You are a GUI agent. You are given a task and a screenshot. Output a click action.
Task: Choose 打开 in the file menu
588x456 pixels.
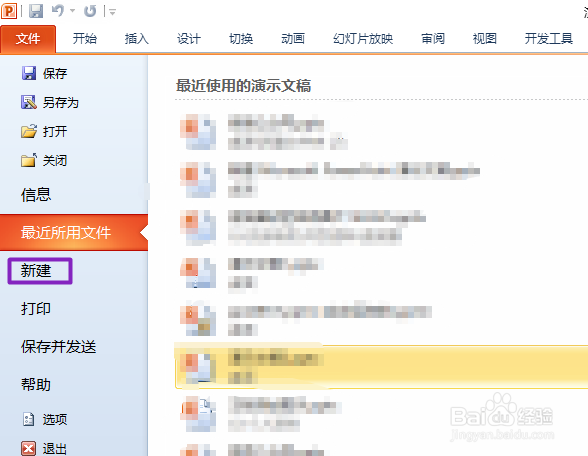(x=55, y=132)
